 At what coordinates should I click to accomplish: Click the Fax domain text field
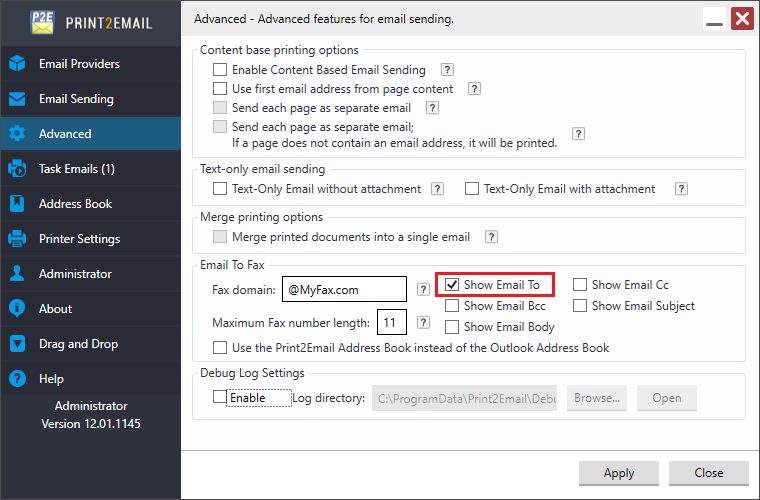point(344,289)
